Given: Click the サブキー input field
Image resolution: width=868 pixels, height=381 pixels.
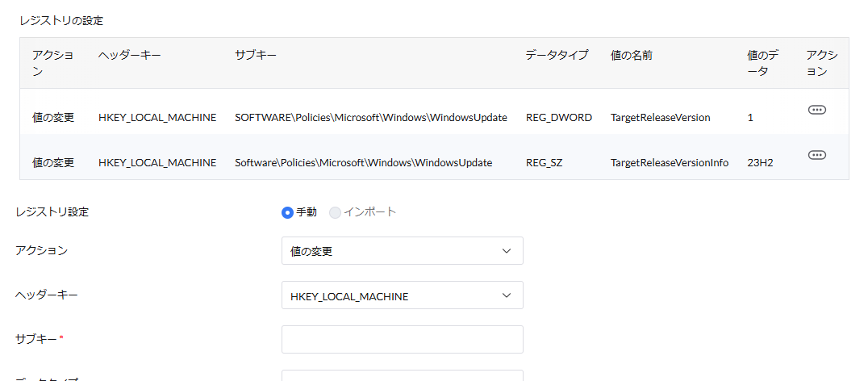Looking at the screenshot, I should [403, 340].
